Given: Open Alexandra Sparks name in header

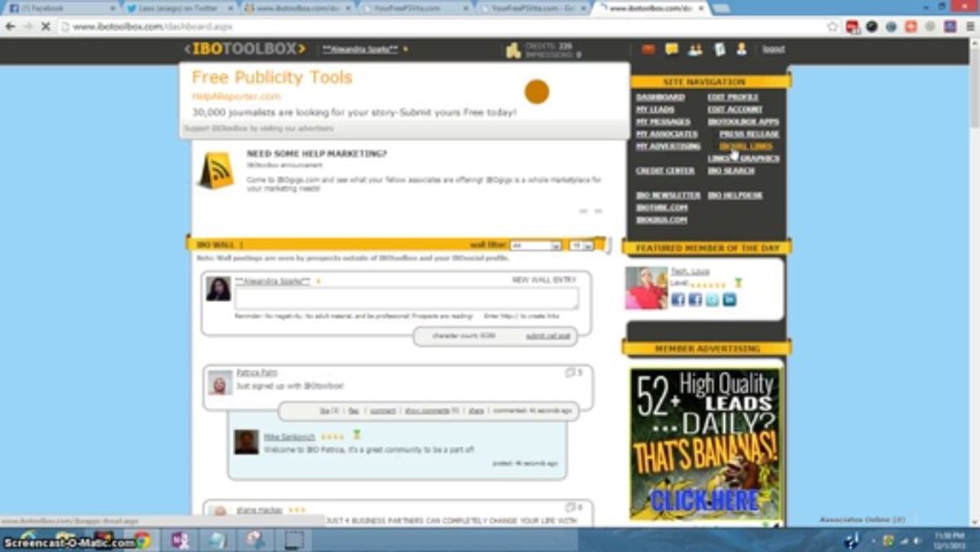Looking at the screenshot, I should [360, 49].
